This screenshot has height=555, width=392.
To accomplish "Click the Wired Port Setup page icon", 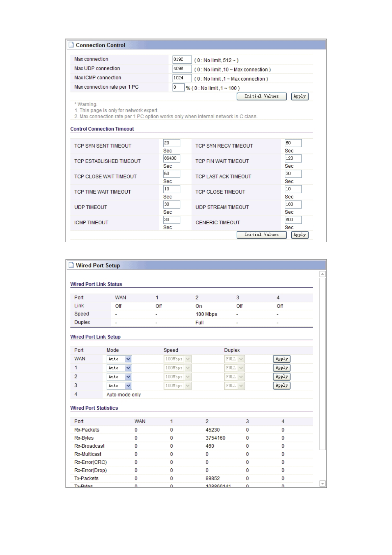I will click(x=71, y=265).
